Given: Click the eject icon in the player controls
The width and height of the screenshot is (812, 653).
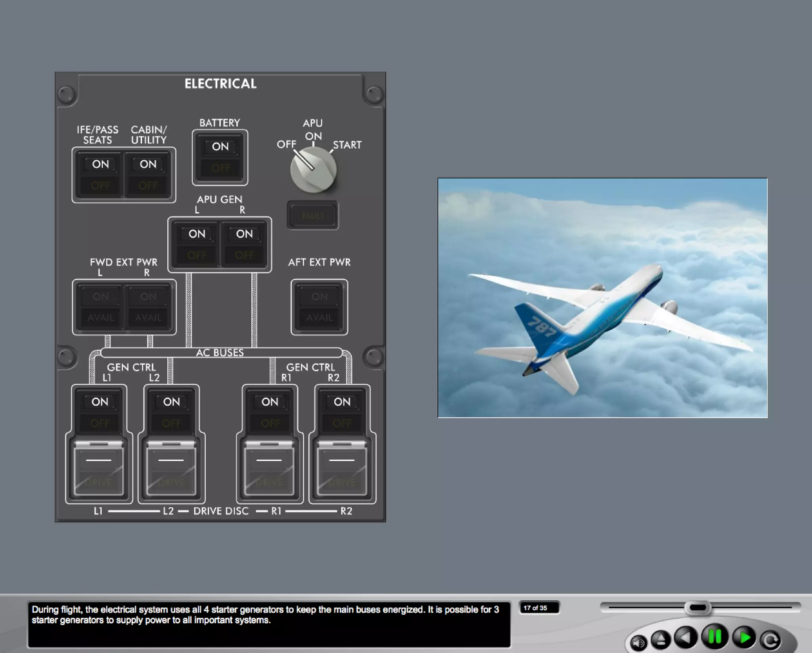Looking at the screenshot, I should pos(661,640).
